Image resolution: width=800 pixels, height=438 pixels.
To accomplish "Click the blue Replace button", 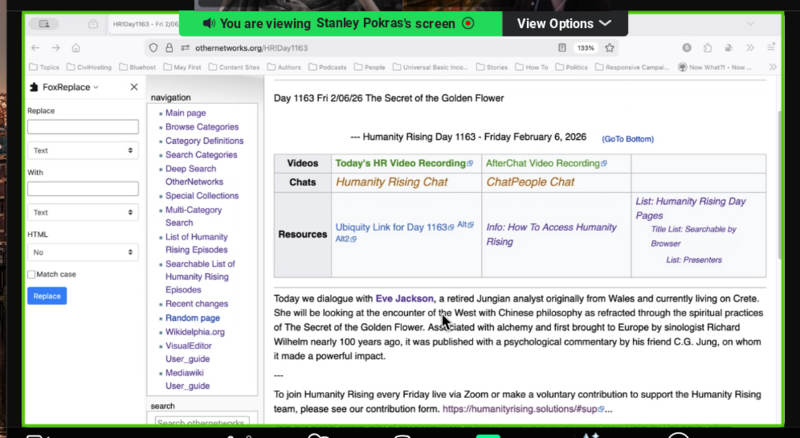I will click(x=47, y=296).
